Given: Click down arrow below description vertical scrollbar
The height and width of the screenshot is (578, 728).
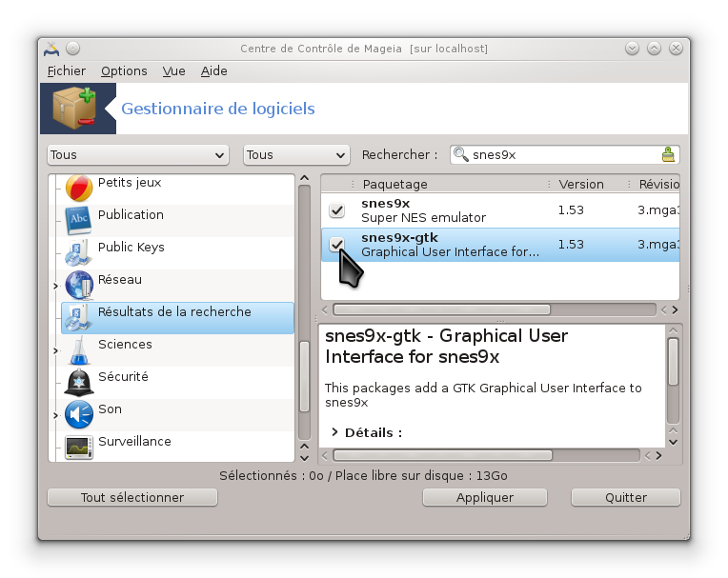Looking at the screenshot, I should click(x=674, y=443).
